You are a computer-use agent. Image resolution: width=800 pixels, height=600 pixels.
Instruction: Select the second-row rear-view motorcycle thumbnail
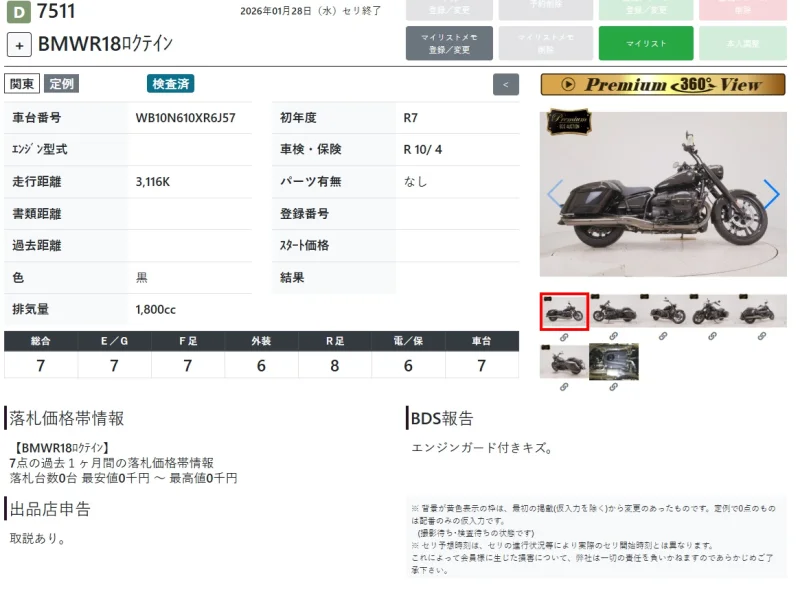pos(564,361)
